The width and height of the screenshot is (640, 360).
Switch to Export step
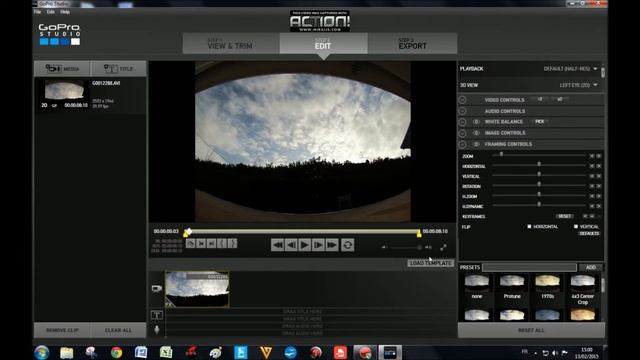pyautogui.click(x=413, y=43)
